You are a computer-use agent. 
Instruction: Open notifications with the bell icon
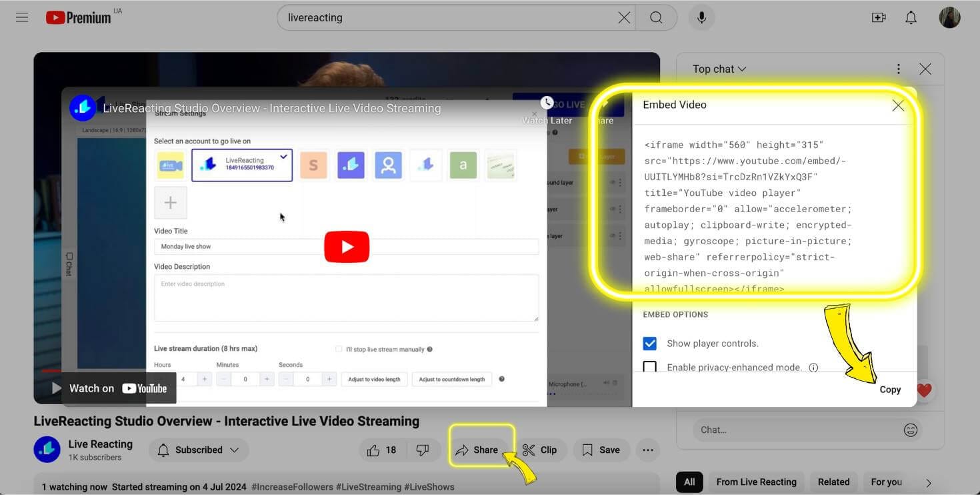[911, 17]
